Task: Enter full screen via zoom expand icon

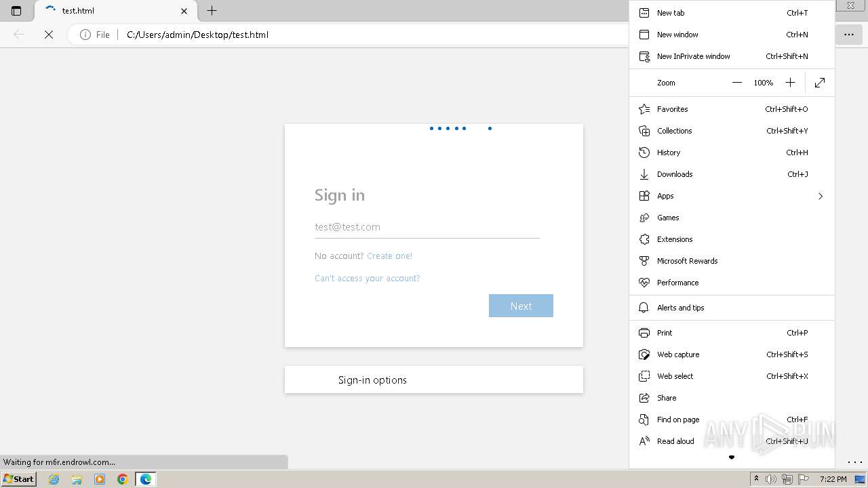Action: (x=820, y=83)
